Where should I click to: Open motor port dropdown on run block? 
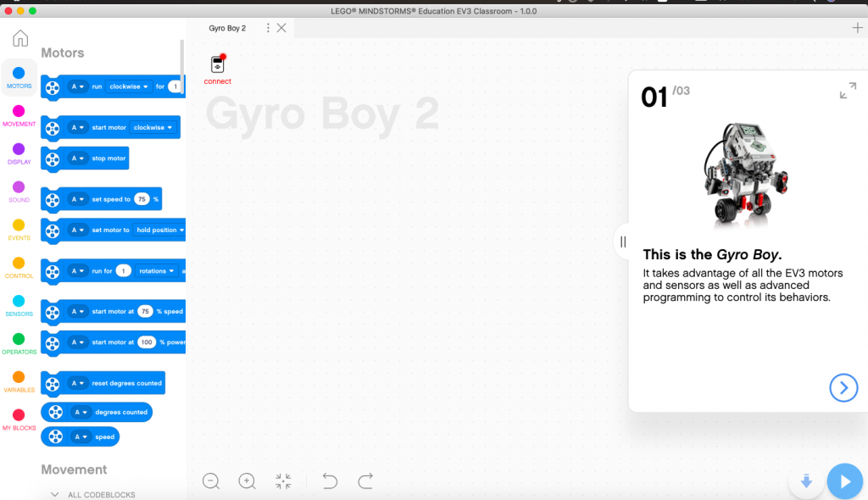click(77, 86)
